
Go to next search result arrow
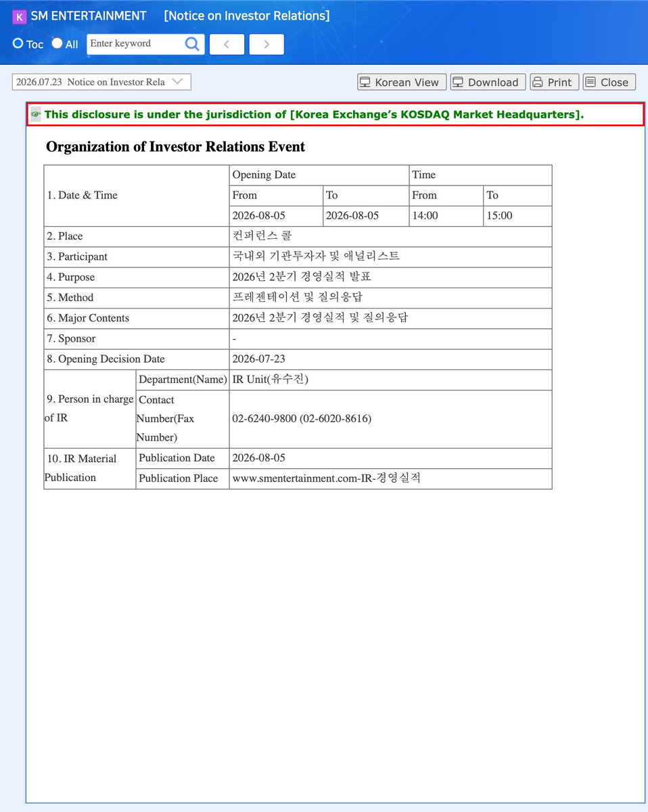click(267, 44)
